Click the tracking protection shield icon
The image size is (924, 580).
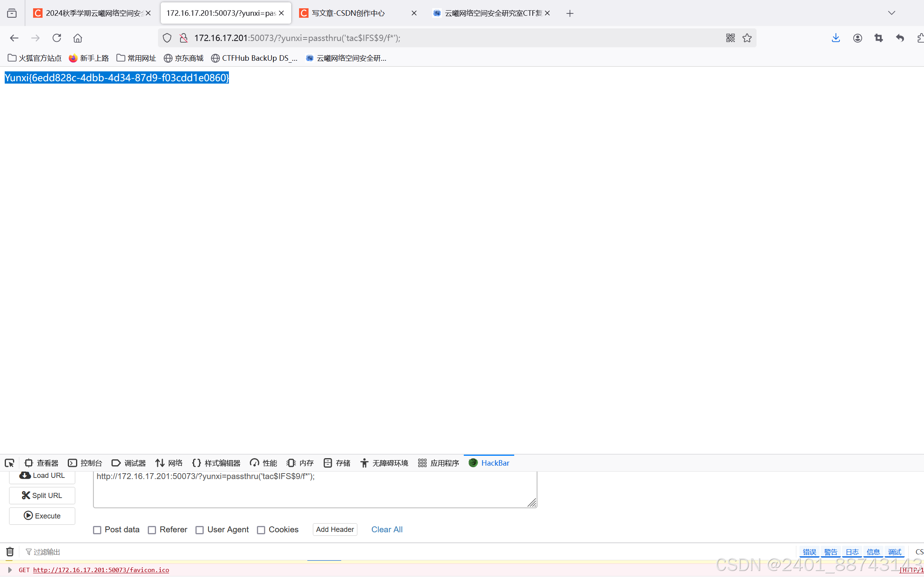(x=167, y=38)
